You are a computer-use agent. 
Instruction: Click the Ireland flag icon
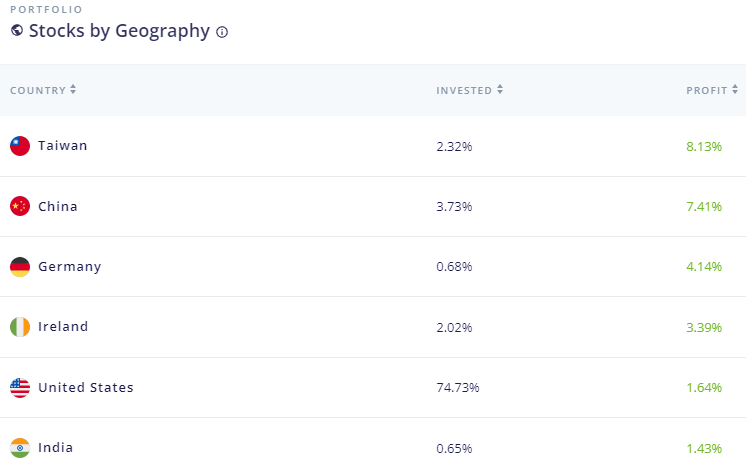pos(20,327)
